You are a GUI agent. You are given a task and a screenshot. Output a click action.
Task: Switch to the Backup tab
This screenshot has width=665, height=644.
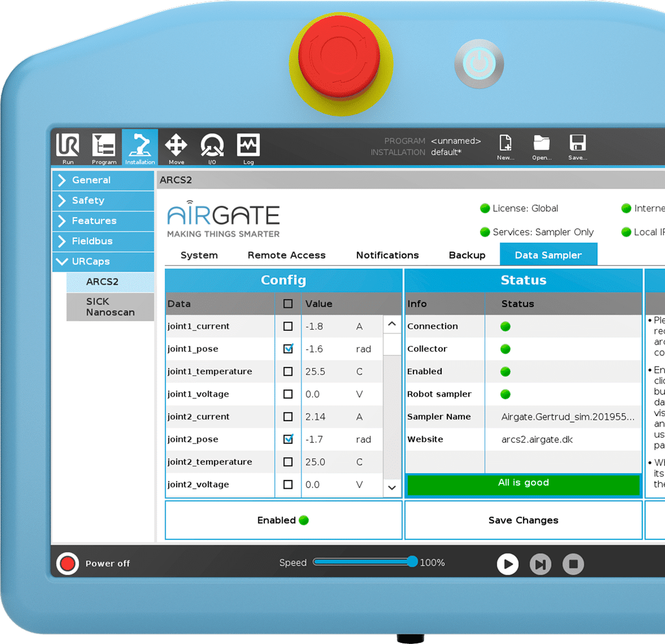tap(467, 255)
